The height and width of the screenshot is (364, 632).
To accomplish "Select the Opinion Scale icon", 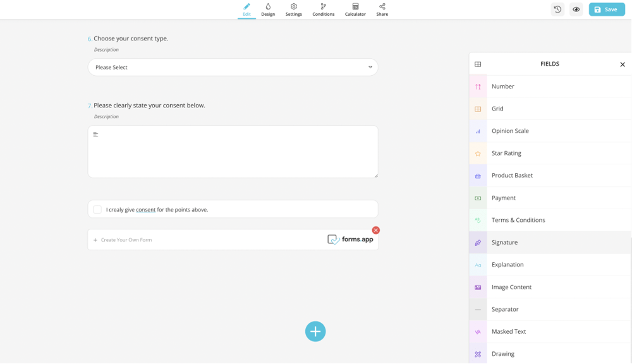I will point(478,131).
